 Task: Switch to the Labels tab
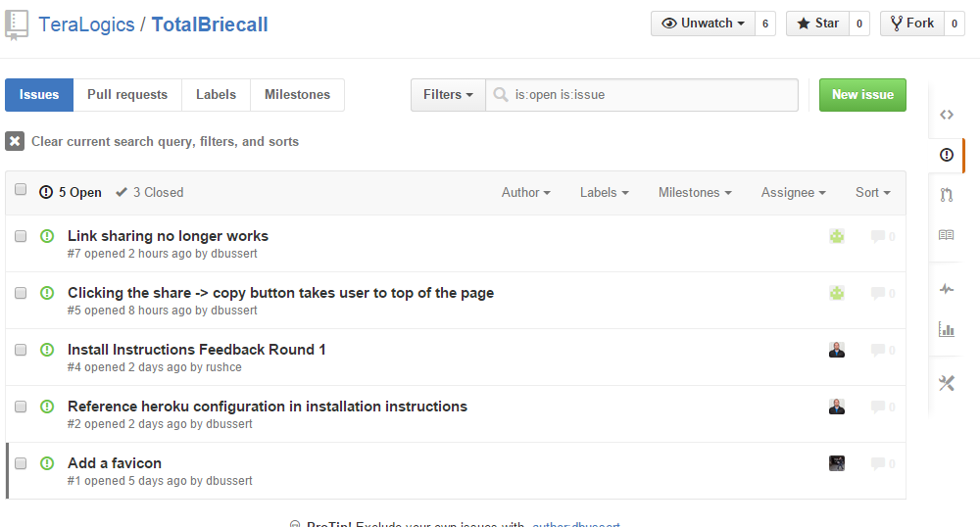click(216, 95)
